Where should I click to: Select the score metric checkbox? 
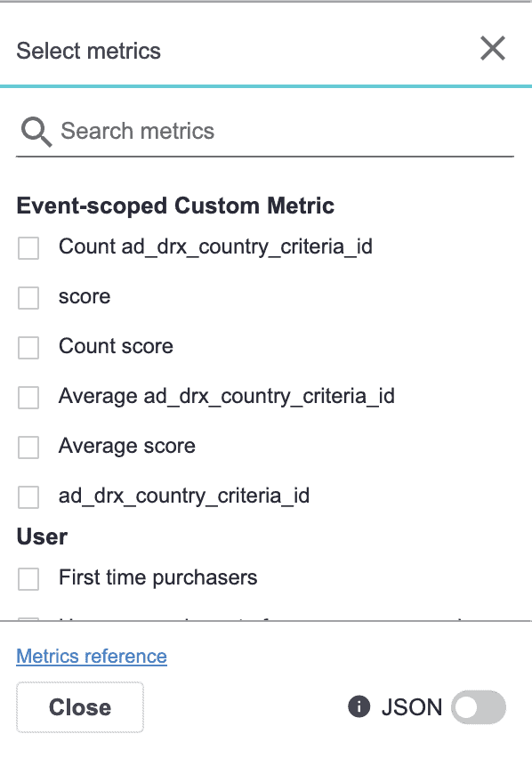(x=28, y=297)
